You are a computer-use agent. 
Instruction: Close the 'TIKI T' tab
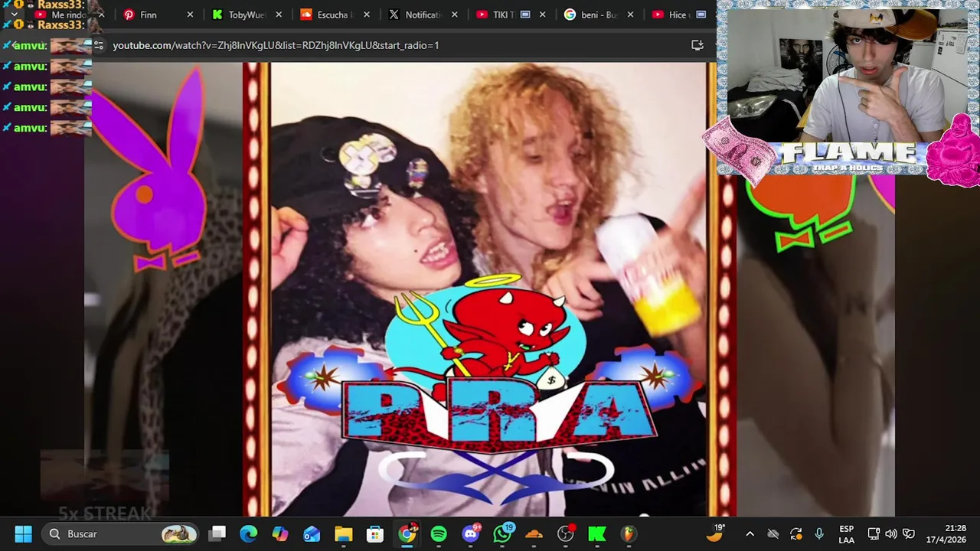pyautogui.click(x=543, y=15)
